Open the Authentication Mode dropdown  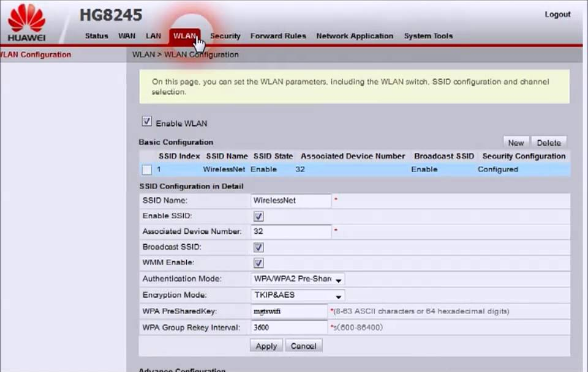[x=298, y=279]
